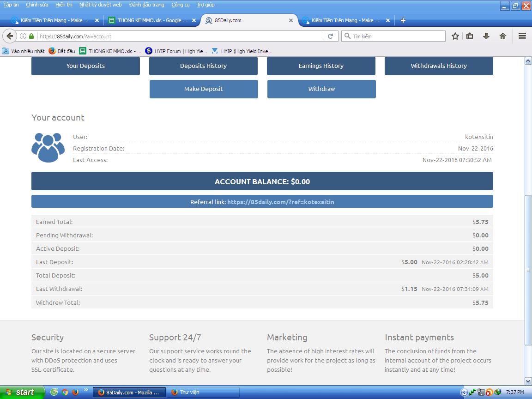Open the referral link 85daily.com/?ref=kotexsitin
The height and width of the screenshot is (399, 532).
point(281,202)
